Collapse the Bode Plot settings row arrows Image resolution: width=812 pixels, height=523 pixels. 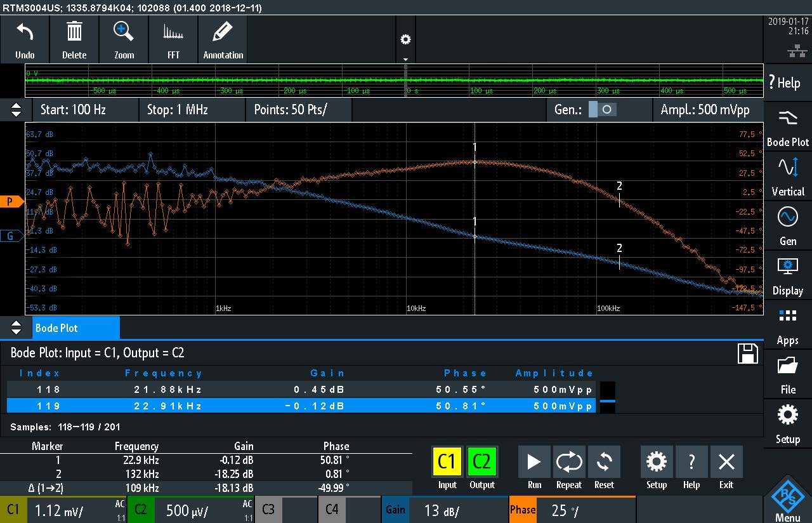coord(16,110)
